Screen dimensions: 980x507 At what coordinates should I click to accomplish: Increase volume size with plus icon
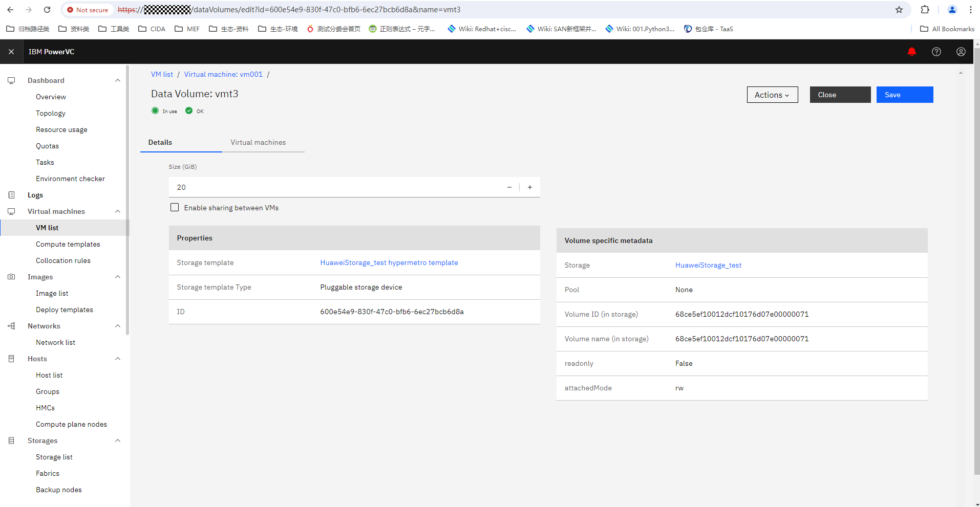click(530, 187)
